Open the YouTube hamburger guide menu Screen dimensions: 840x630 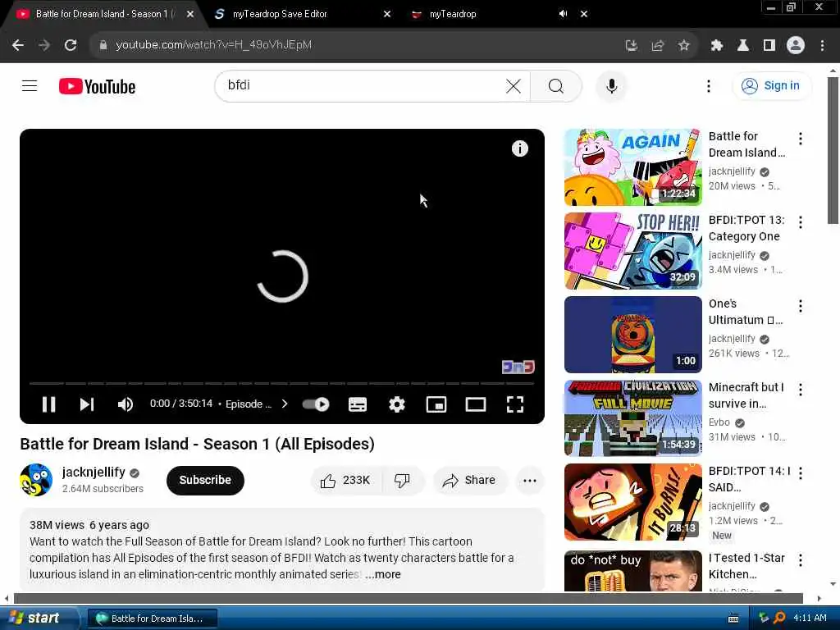click(x=30, y=85)
